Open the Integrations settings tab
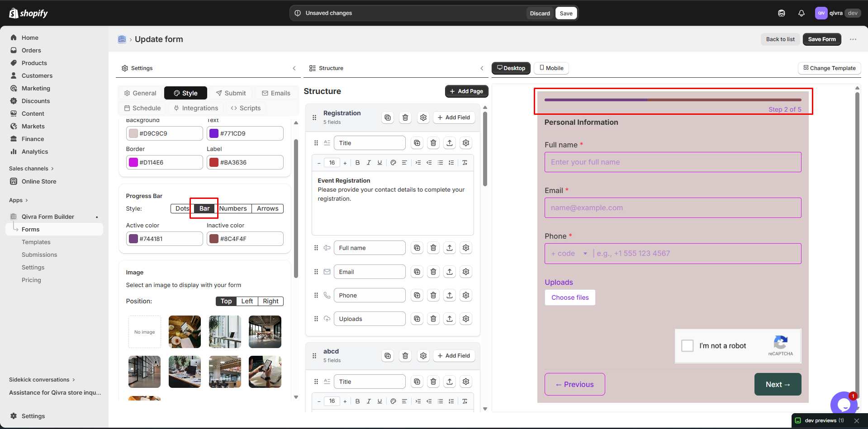Image resolution: width=868 pixels, height=429 pixels. point(196,108)
